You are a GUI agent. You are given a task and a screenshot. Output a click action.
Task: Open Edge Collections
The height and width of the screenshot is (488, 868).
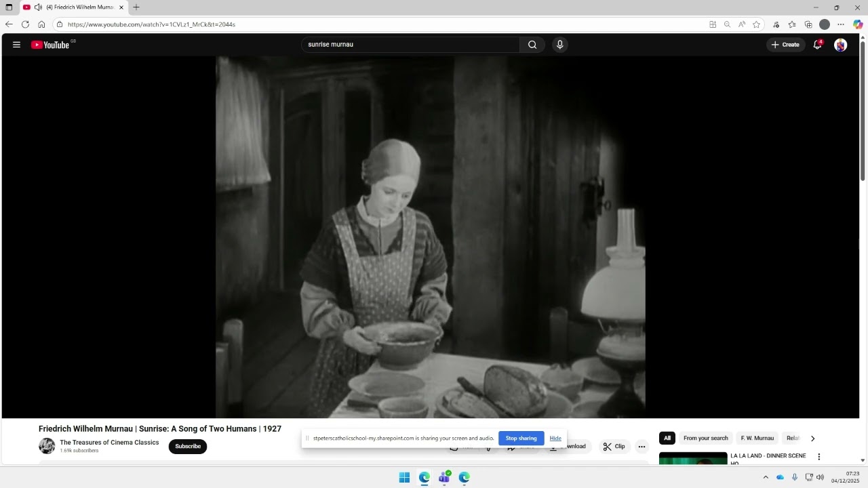(x=808, y=24)
